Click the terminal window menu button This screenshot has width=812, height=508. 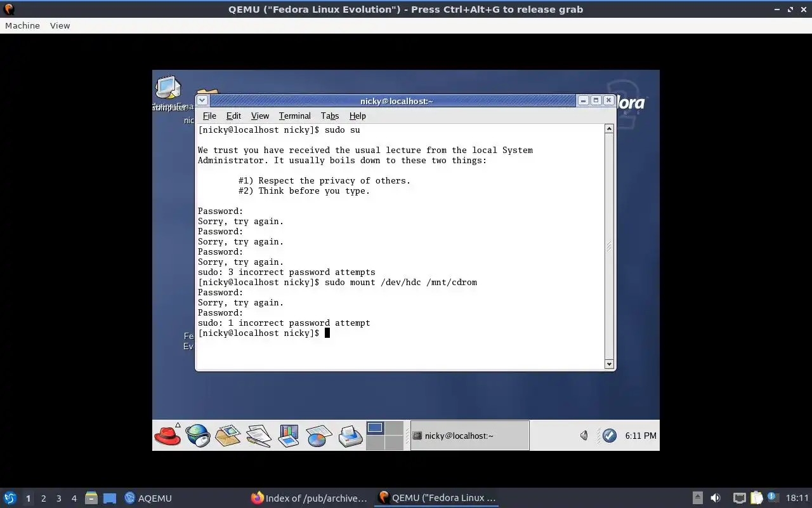(202, 100)
